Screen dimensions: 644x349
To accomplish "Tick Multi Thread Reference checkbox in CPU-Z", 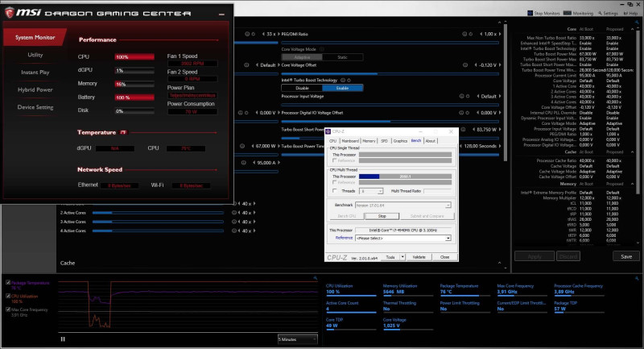I will [x=335, y=182].
